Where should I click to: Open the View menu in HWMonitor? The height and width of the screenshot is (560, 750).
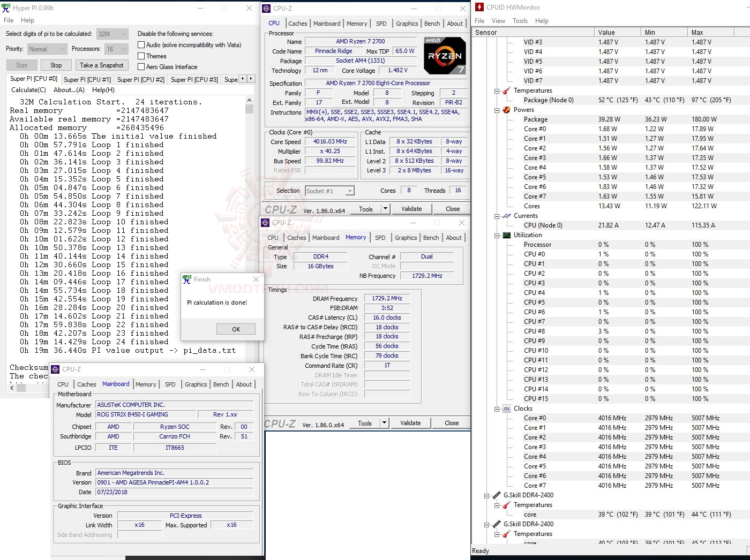coord(498,21)
